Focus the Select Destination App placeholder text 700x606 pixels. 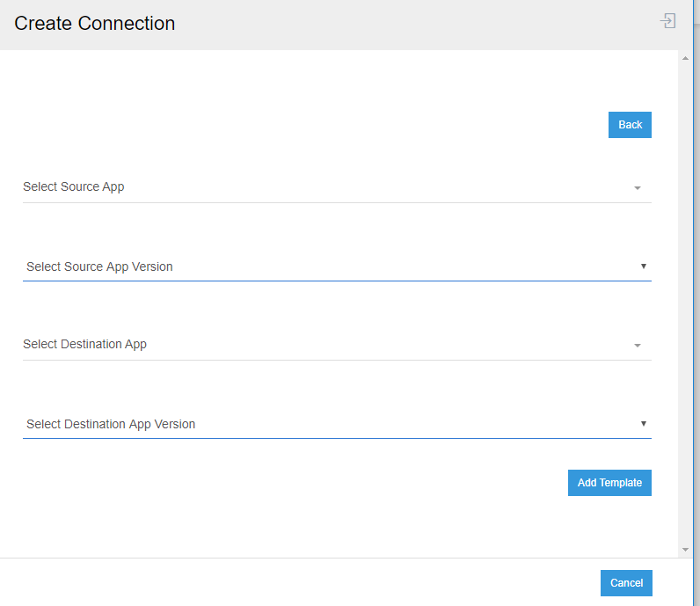(84, 344)
